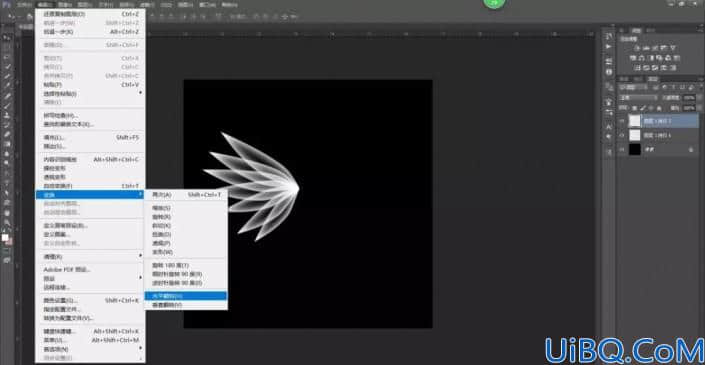Screen dimensions: 705x365
Task: Select the Move tool in the left toolbar
Action: (x=7, y=37)
